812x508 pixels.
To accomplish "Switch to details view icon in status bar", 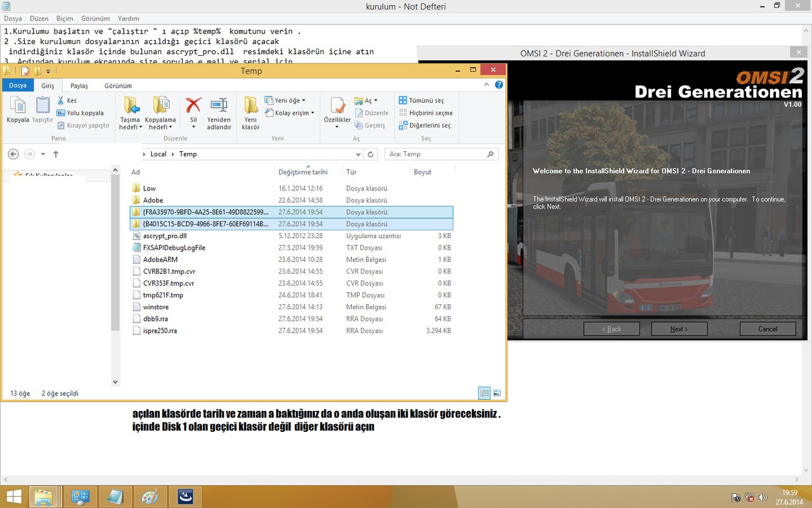I will point(485,393).
